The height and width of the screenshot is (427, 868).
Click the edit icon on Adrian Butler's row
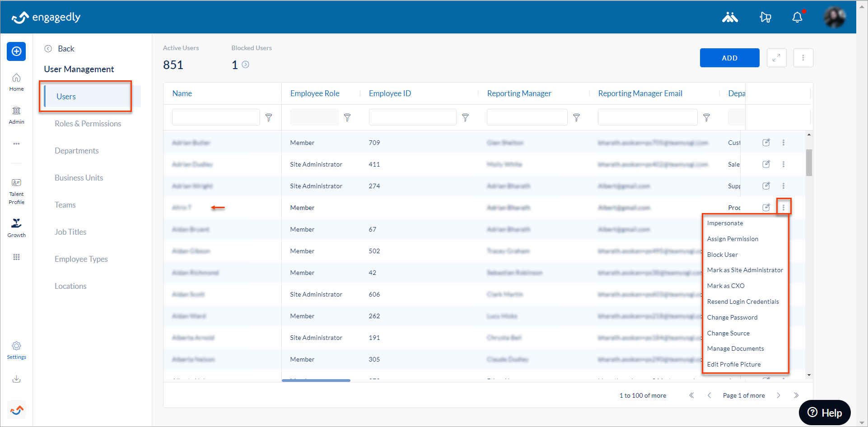point(766,142)
